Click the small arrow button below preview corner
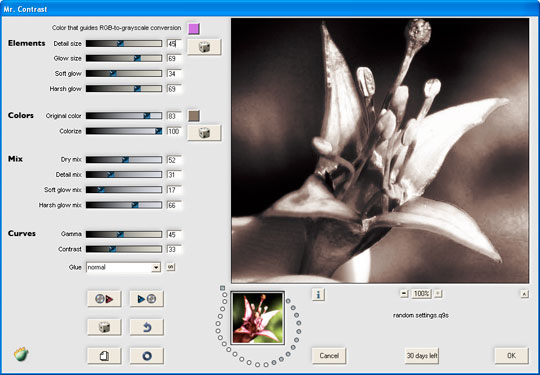Viewport: 540px width, 375px height. (x=525, y=294)
